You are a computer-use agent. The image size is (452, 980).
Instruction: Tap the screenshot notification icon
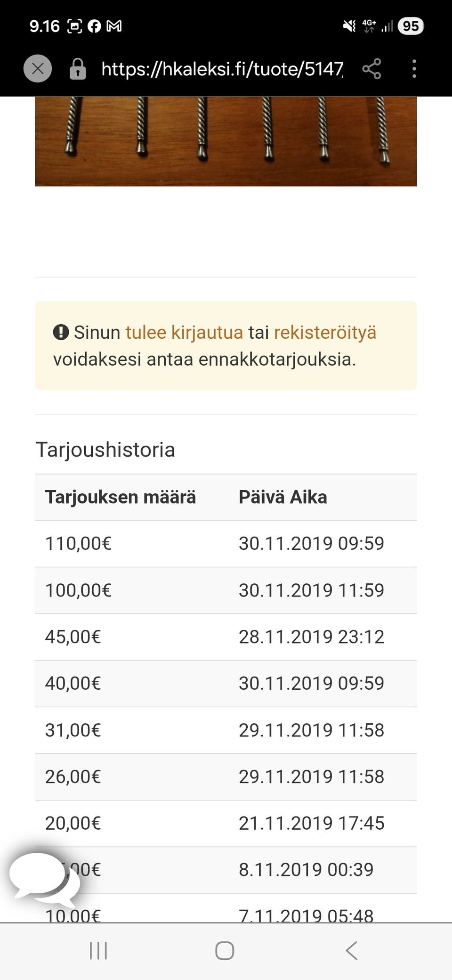tap(75, 26)
